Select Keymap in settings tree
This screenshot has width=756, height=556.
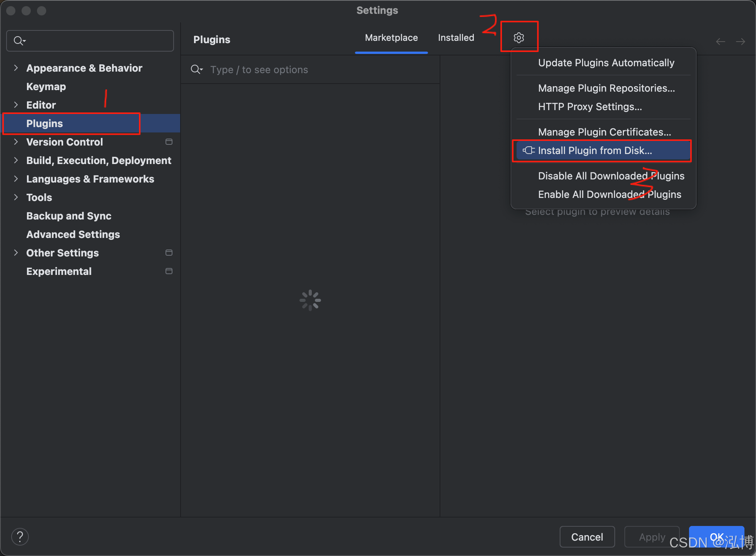46,87
